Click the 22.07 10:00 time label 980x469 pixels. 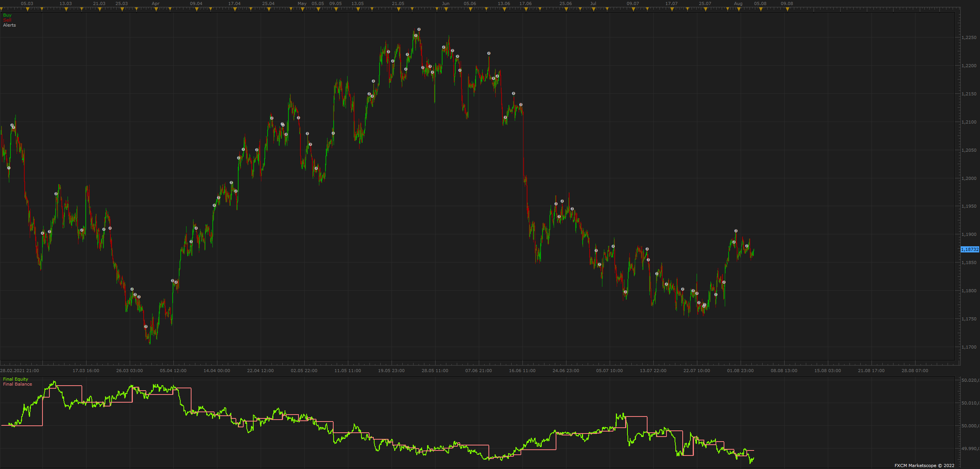[x=697, y=371]
